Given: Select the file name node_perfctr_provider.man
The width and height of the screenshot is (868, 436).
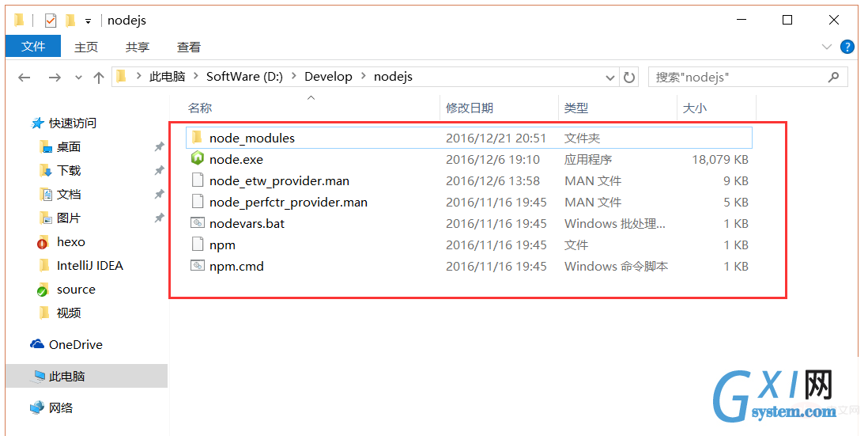Looking at the screenshot, I should coord(289,203).
